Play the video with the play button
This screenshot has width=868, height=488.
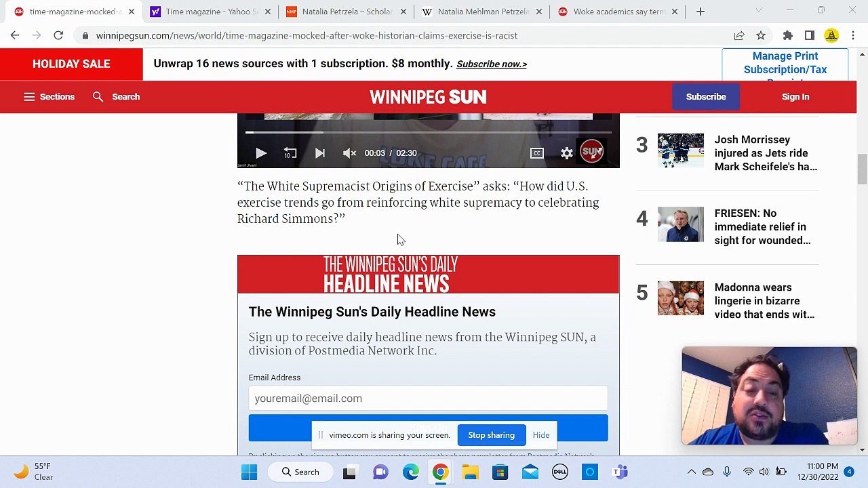(x=261, y=153)
